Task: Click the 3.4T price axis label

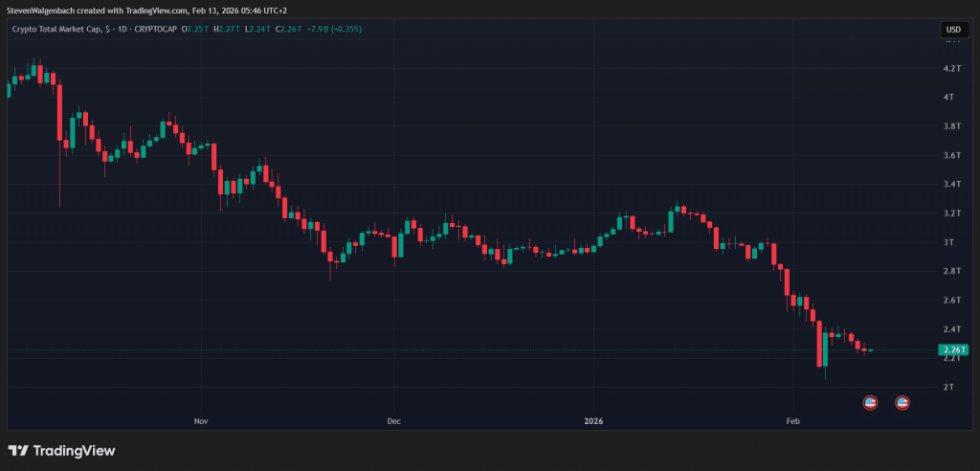Action: tap(952, 184)
